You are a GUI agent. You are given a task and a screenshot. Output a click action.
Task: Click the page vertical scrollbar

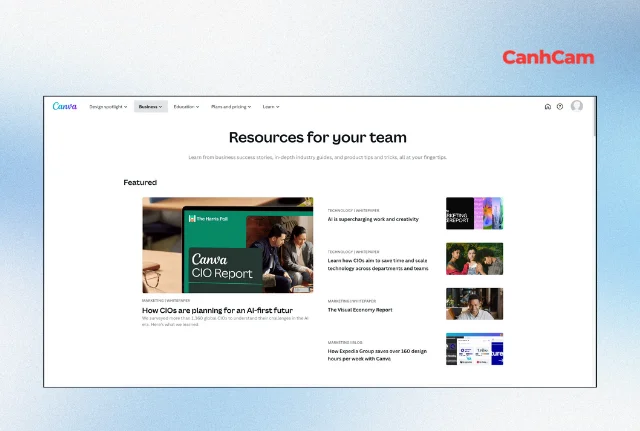(x=595, y=118)
